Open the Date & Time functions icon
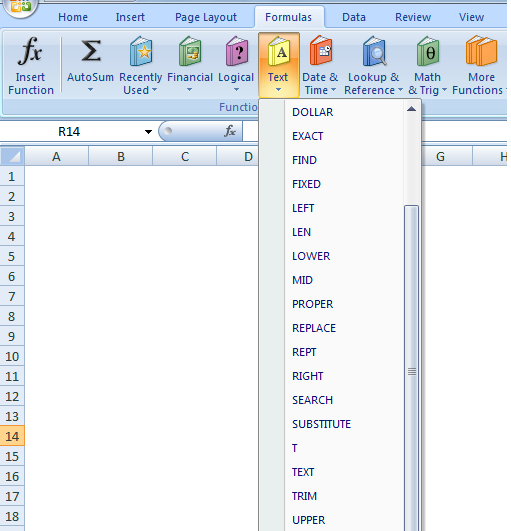Viewport: 511px width, 531px height. 320,50
